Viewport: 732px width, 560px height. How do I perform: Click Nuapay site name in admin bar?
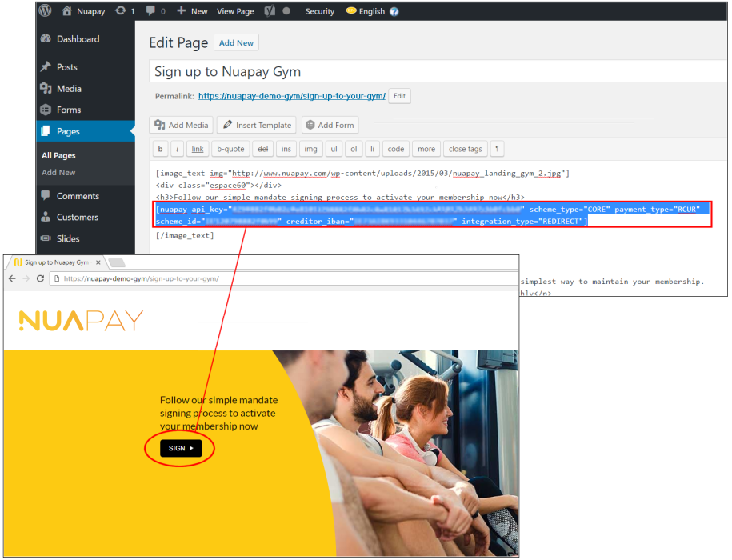90,11
